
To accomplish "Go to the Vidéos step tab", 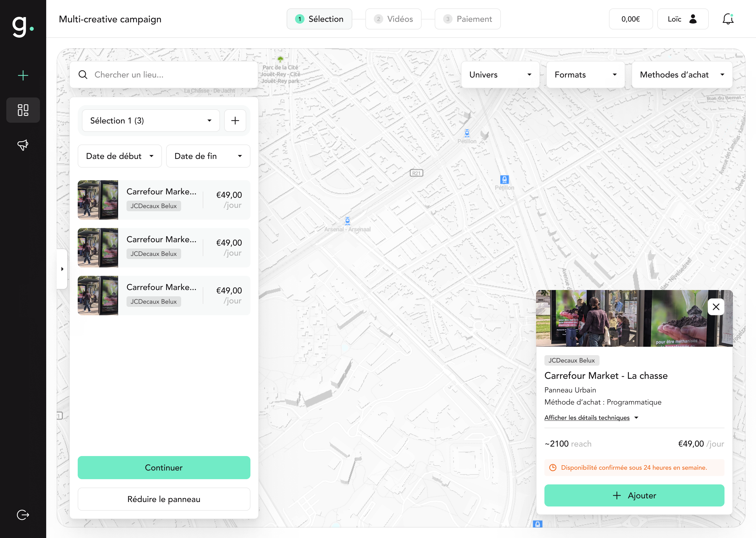I will point(393,19).
